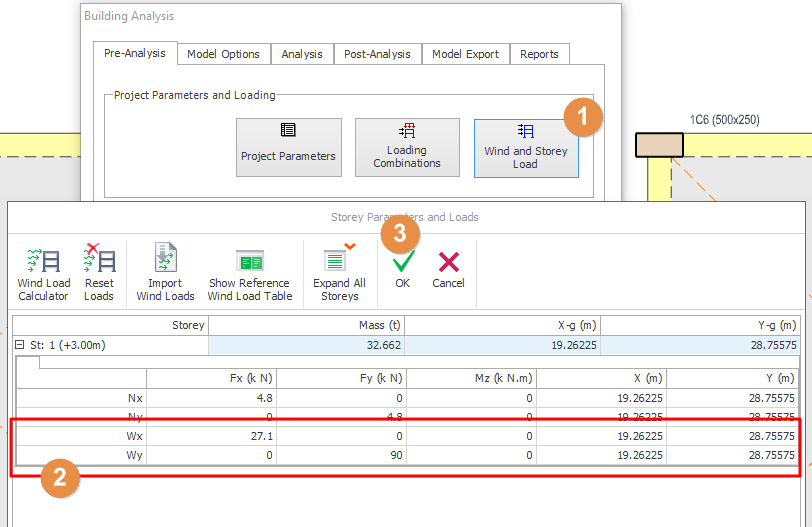Cancel using the red X icon

(448, 268)
